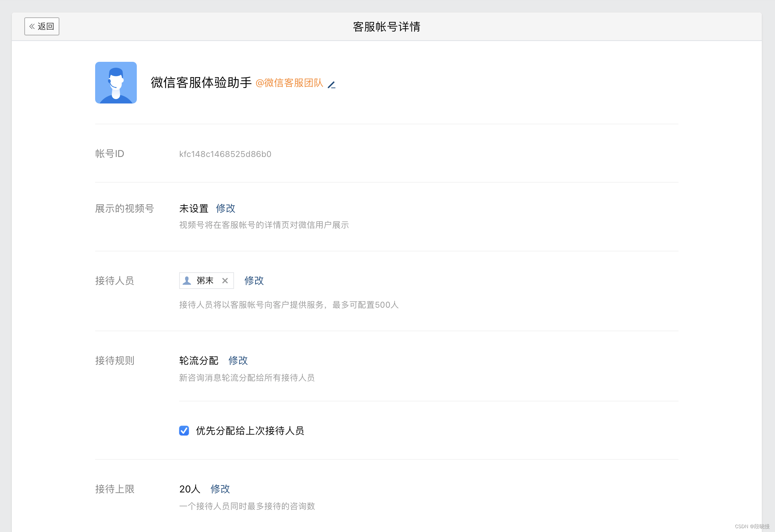Uncheck 优先分配给上次接待人员 checkbox

[x=184, y=431]
